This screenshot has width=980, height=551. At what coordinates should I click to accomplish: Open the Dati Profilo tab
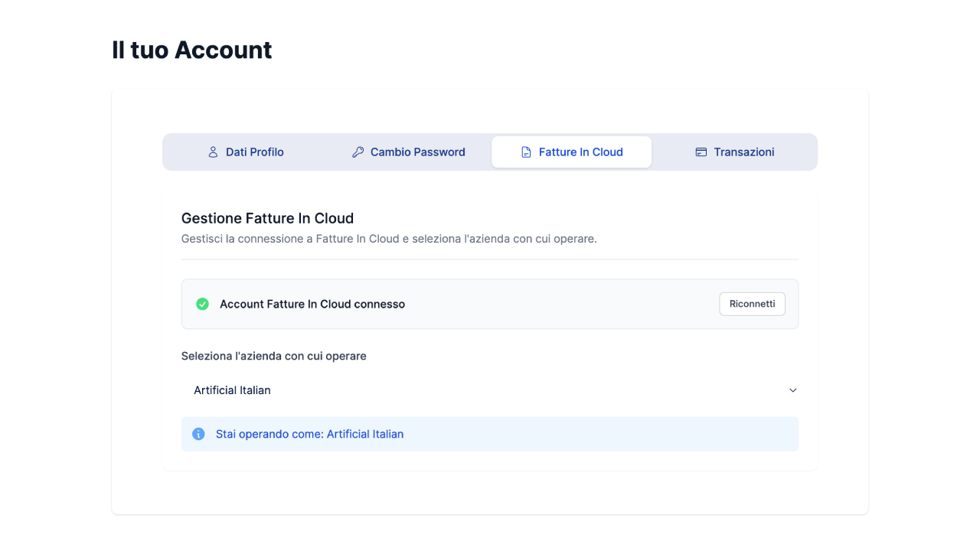point(245,152)
